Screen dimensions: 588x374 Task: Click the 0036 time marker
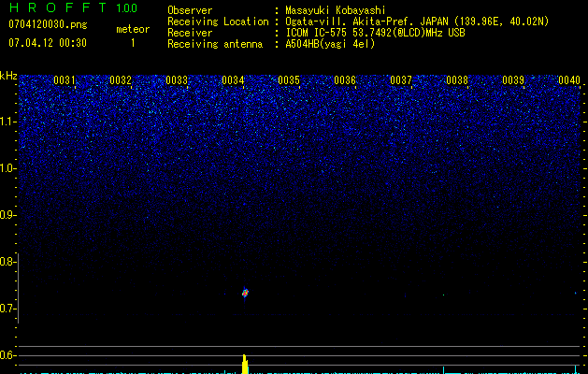pyautogui.click(x=345, y=80)
